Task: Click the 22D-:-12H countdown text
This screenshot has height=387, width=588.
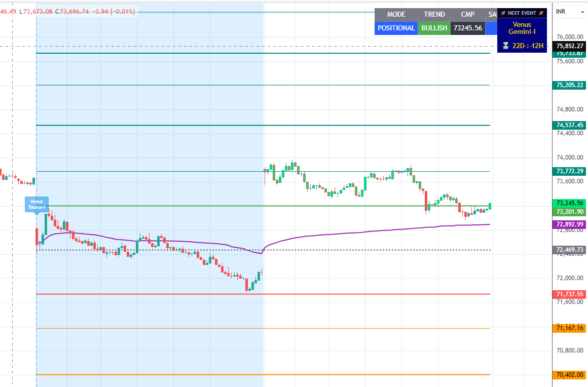Action: point(528,46)
